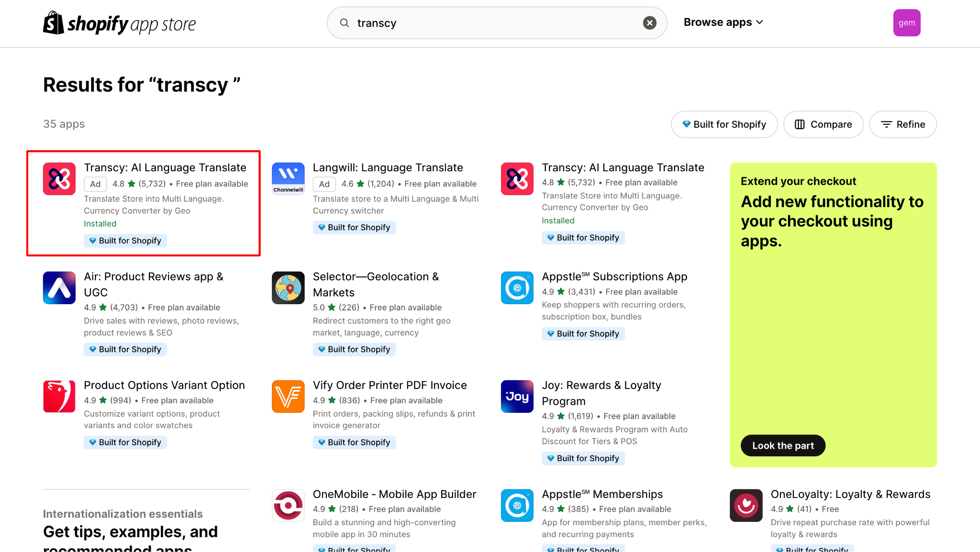Open the Joy Rewards app icon

pos(517,397)
